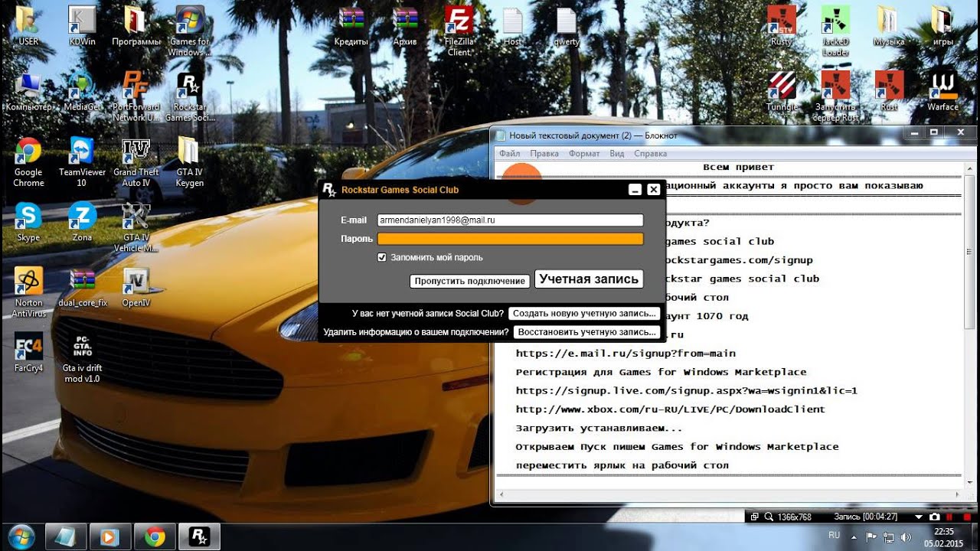The height and width of the screenshot is (551, 980).
Task: Click Восстановить учетную запись button
Action: tap(586, 332)
